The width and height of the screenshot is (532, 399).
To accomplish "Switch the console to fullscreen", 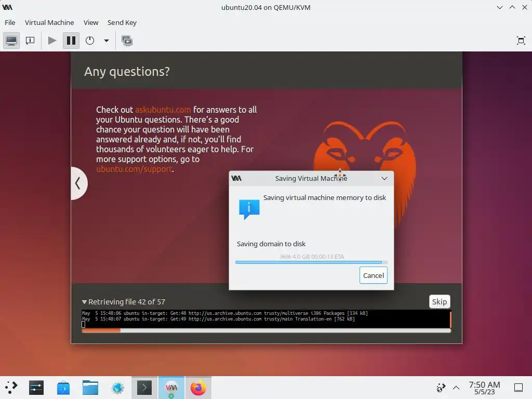I will [x=521, y=41].
